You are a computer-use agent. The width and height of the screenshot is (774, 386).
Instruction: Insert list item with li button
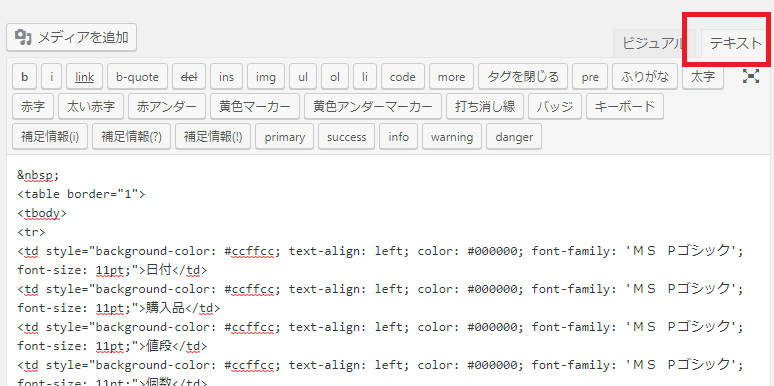pos(365,77)
